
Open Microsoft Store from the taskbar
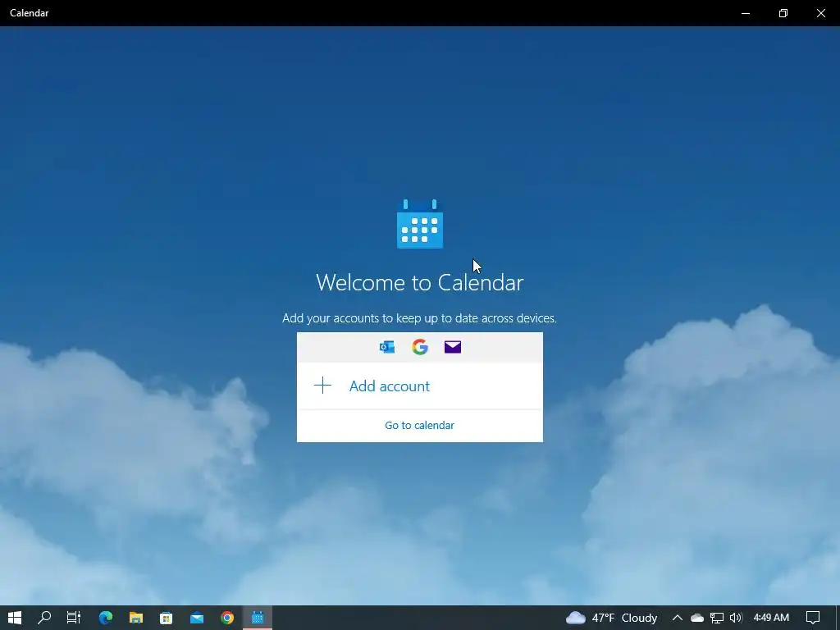pos(166,618)
